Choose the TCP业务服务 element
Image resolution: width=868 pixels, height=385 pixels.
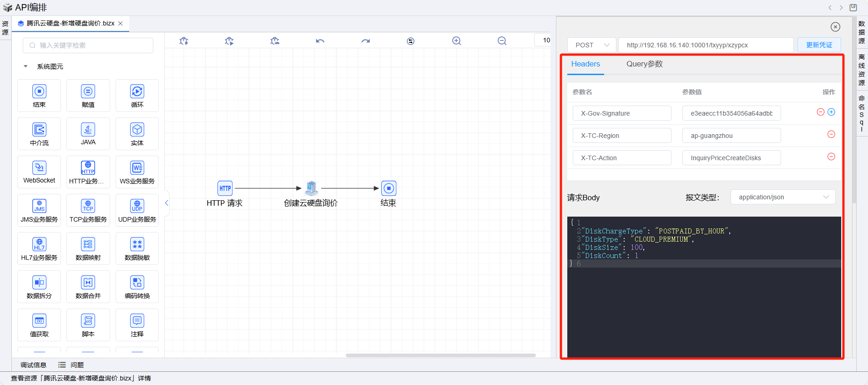click(88, 210)
